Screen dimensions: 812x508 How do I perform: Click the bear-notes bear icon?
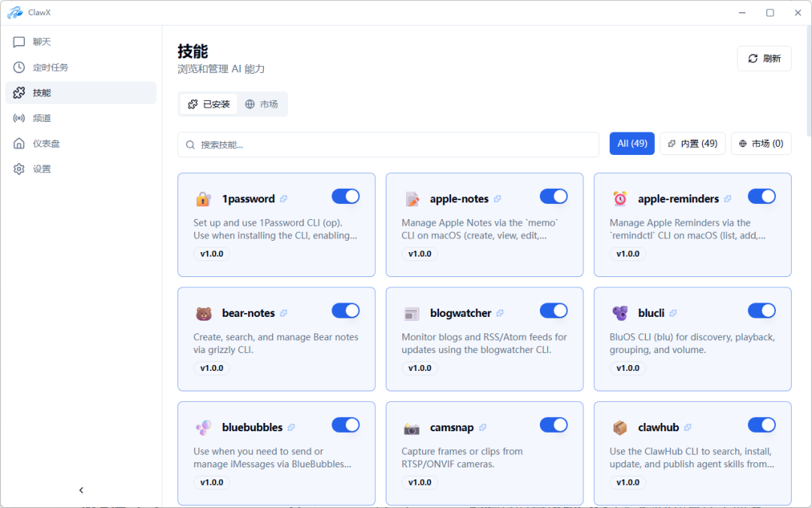pyautogui.click(x=203, y=314)
